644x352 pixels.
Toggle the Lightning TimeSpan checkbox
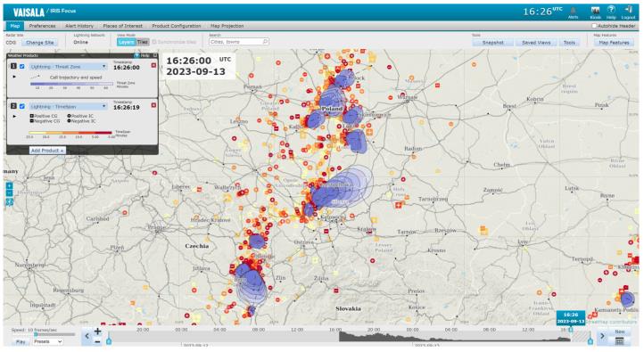(22, 106)
